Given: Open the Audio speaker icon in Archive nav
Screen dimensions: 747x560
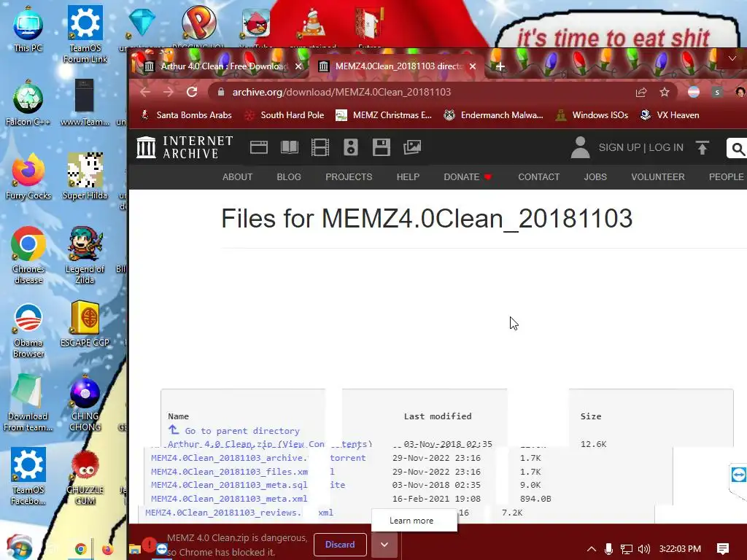Looking at the screenshot, I should click(x=351, y=147).
